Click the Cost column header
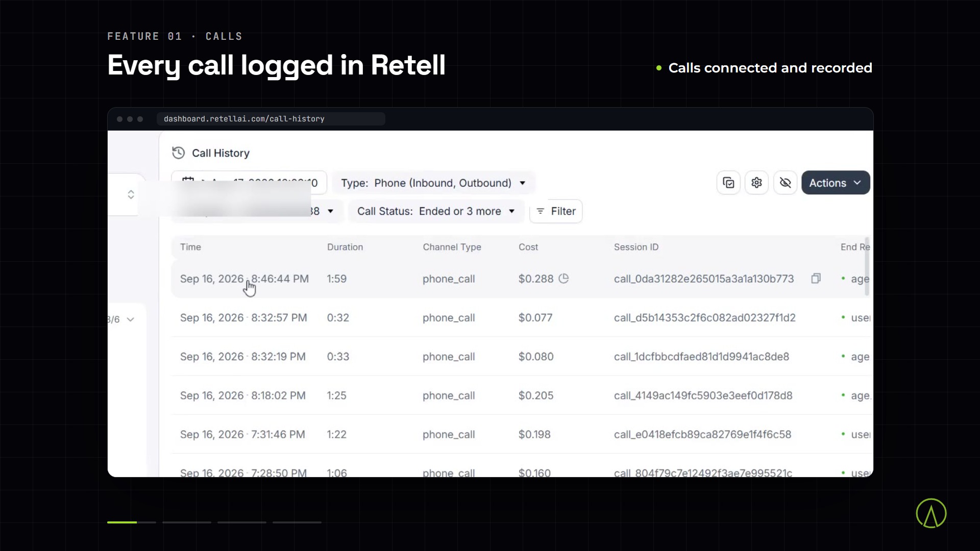The image size is (980, 551). pos(528,247)
